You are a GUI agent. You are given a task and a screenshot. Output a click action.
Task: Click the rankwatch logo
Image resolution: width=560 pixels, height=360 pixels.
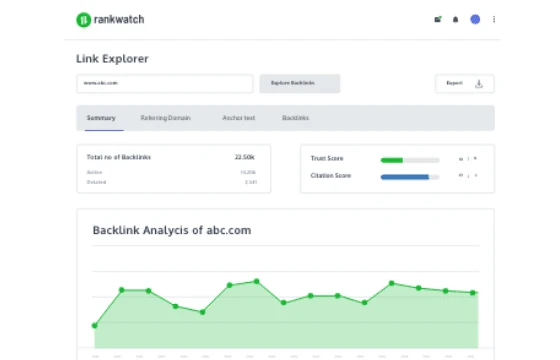tap(110, 20)
